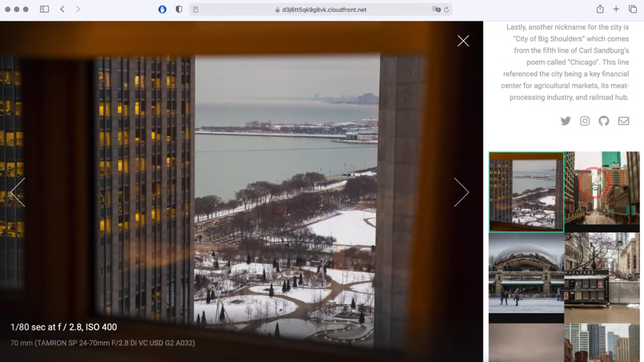Image resolution: width=644 pixels, height=362 pixels.
Task: Reload the current page
Action: tap(446, 10)
